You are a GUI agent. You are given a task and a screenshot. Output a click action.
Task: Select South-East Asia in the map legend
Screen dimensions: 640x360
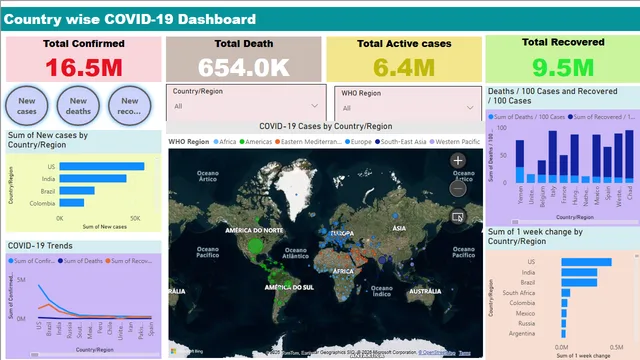(x=400, y=142)
